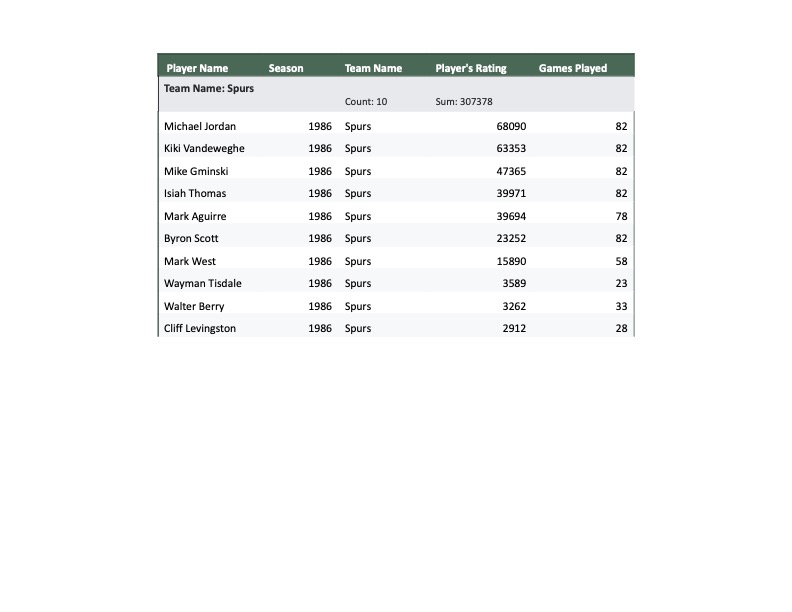Click the Player Name column header
The width and height of the screenshot is (792, 612).
pos(197,68)
